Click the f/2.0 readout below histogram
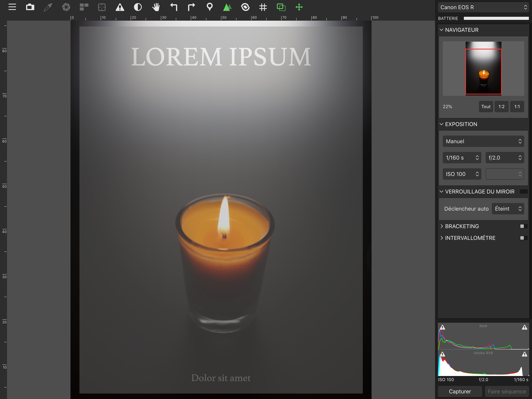Viewport: 532px width, 399px height. tap(484, 380)
